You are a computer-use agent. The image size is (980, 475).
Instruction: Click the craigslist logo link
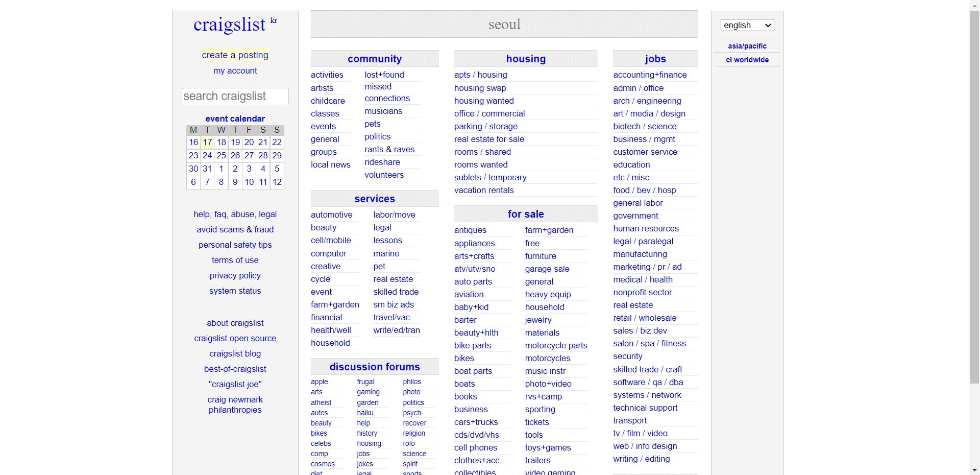[x=229, y=25]
